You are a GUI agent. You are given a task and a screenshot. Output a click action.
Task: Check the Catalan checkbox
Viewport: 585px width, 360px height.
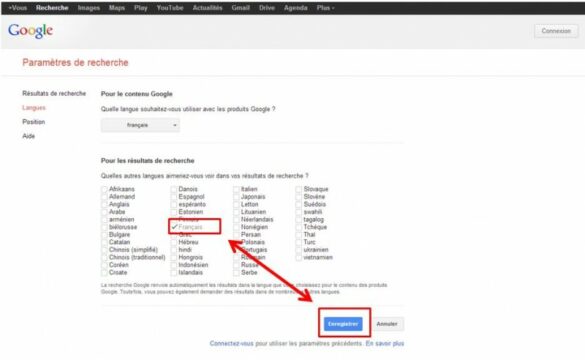coord(104,242)
